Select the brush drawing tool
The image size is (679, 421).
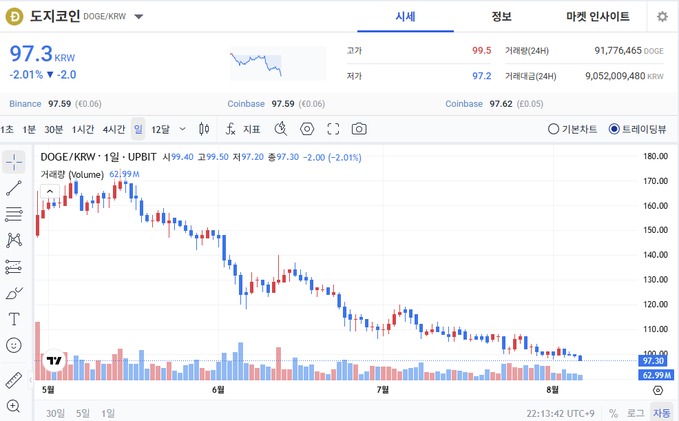coord(14,293)
